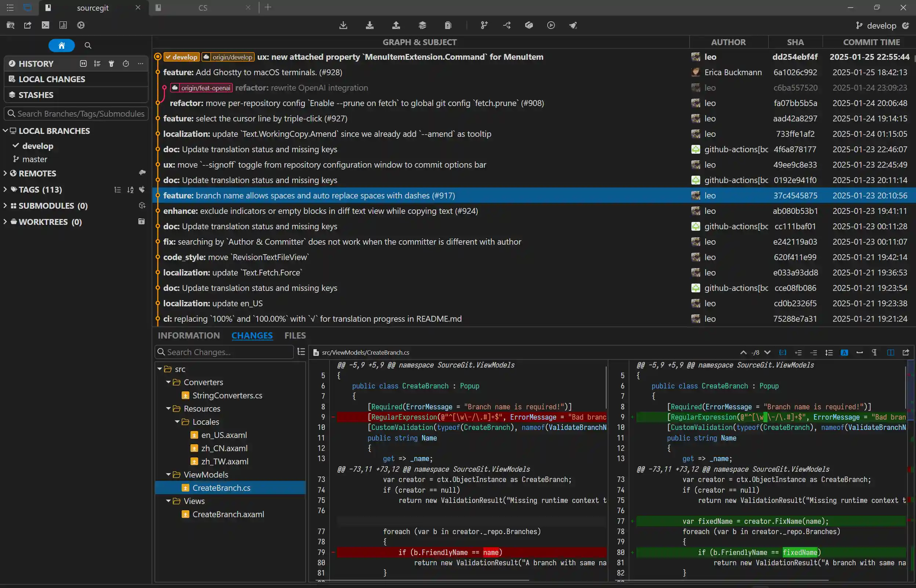Screen dimensions: 916x588
Task: Click the Push upload icon in toolbar
Action: click(396, 25)
